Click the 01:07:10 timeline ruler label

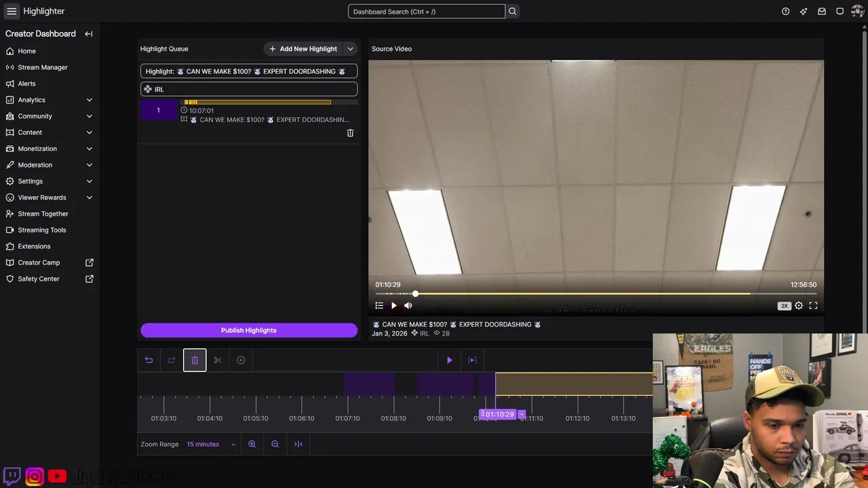point(347,418)
